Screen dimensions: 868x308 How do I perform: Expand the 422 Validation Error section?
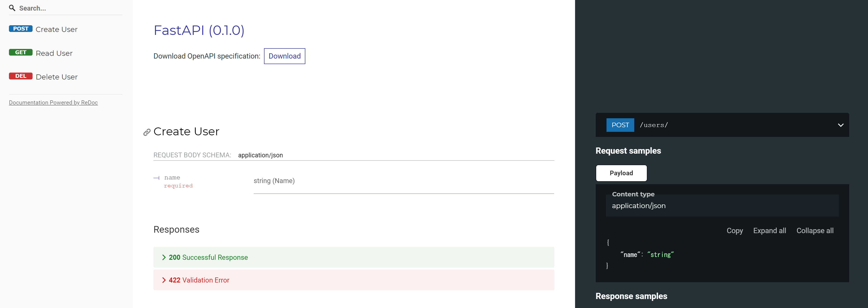[199, 280]
